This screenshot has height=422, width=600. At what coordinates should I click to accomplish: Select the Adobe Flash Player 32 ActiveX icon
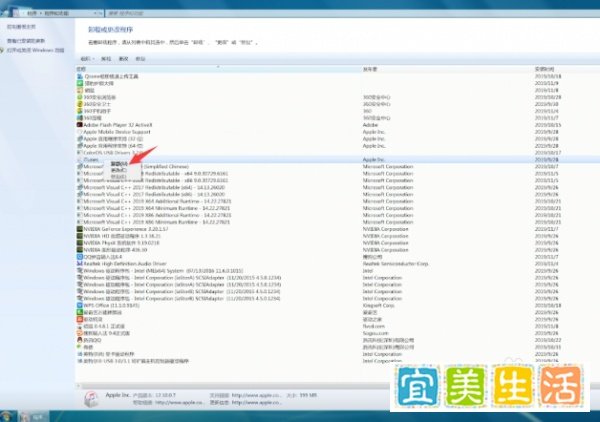[80, 125]
